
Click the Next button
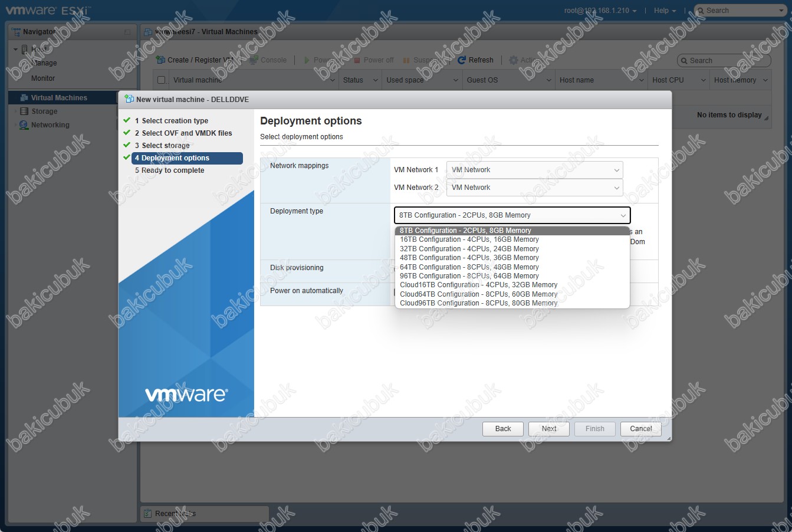pos(549,429)
